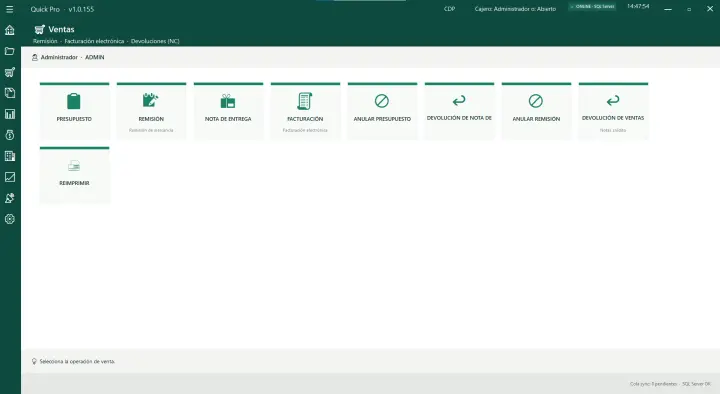Open the hamburger menu in sidebar

10,9
